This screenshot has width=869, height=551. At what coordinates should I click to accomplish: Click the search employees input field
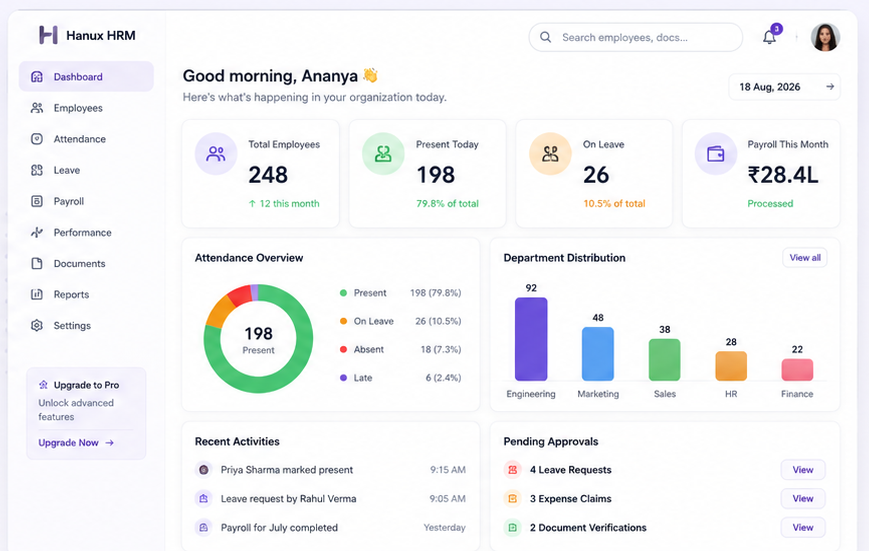pos(636,37)
